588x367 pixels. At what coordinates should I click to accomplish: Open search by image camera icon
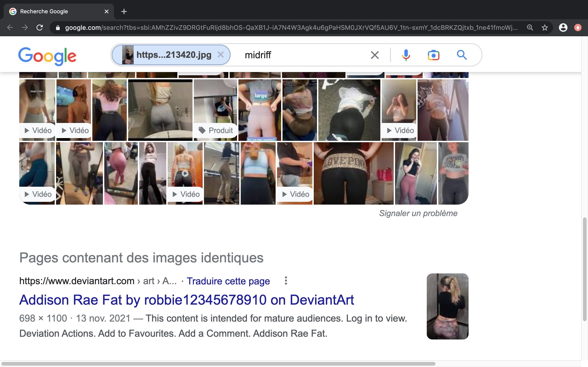pyautogui.click(x=433, y=55)
